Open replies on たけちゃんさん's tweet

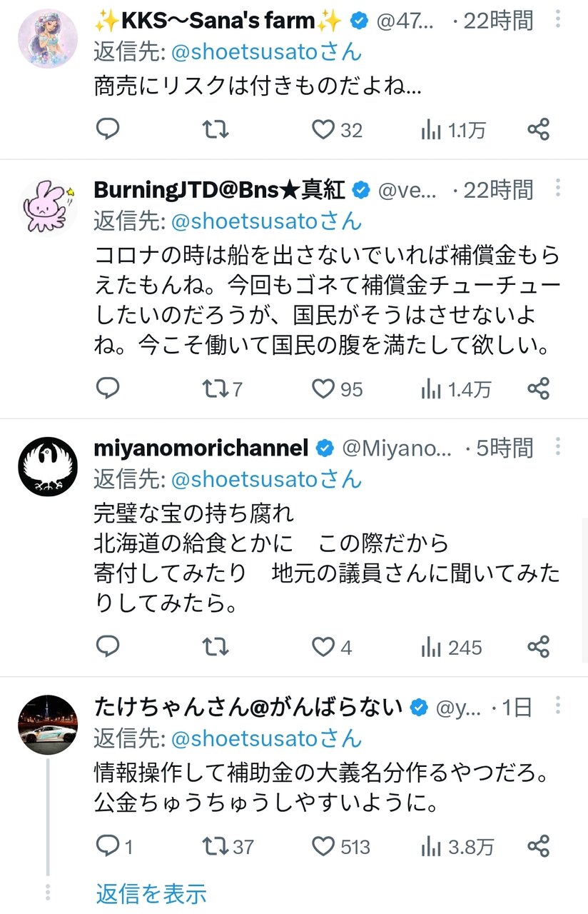[x=107, y=846]
